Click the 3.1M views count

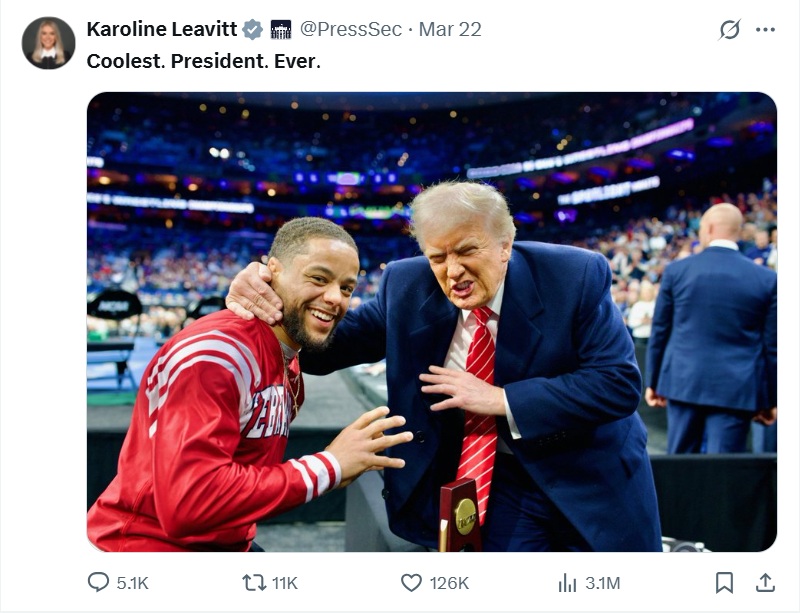[603, 583]
